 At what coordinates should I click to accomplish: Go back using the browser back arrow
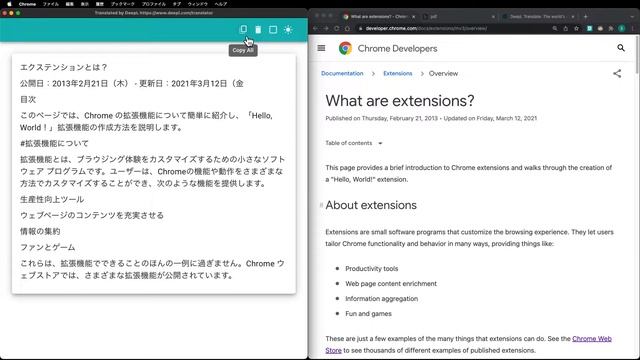pyautogui.click(x=315, y=28)
